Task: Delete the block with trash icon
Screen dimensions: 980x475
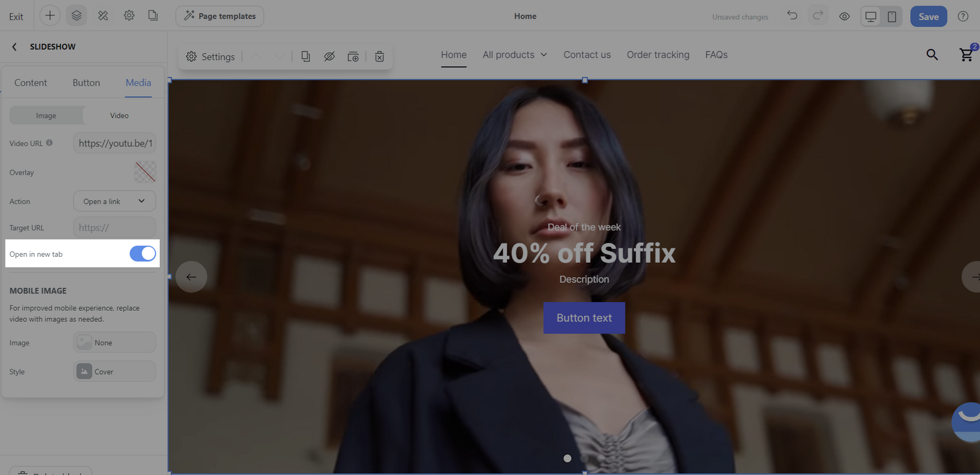Action: pyautogui.click(x=380, y=56)
